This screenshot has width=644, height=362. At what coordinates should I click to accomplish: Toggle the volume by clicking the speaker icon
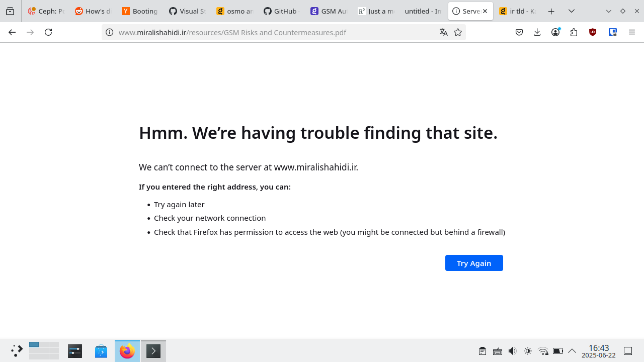(x=512, y=350)
